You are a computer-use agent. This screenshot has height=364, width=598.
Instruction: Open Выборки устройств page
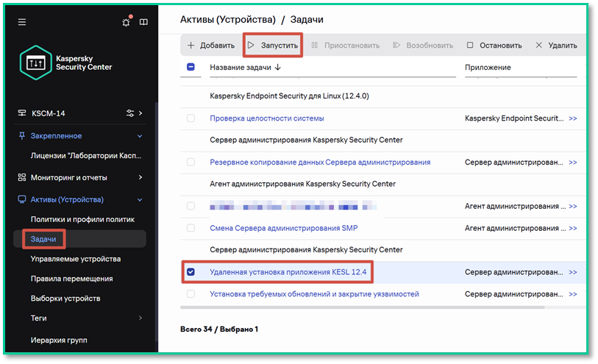65,298
